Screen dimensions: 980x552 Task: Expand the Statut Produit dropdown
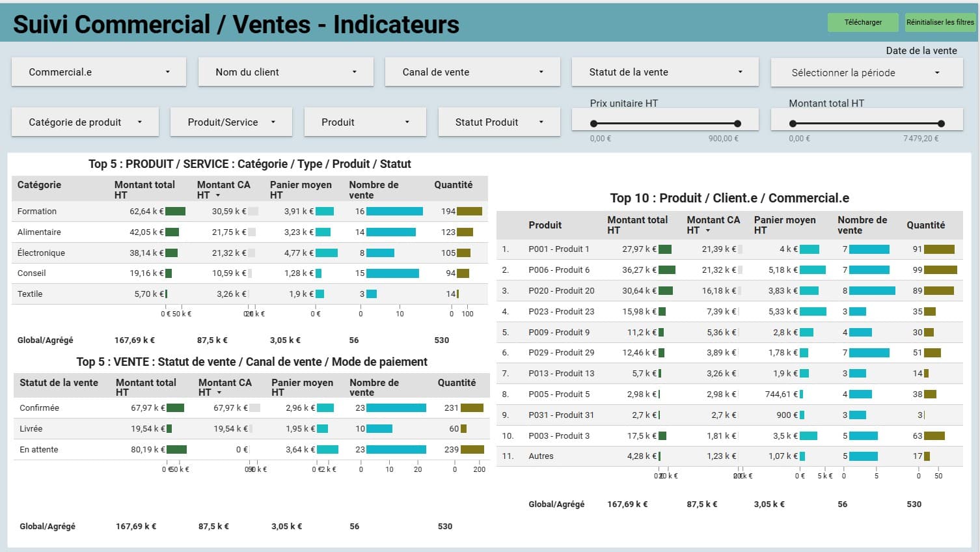point(499,122)
